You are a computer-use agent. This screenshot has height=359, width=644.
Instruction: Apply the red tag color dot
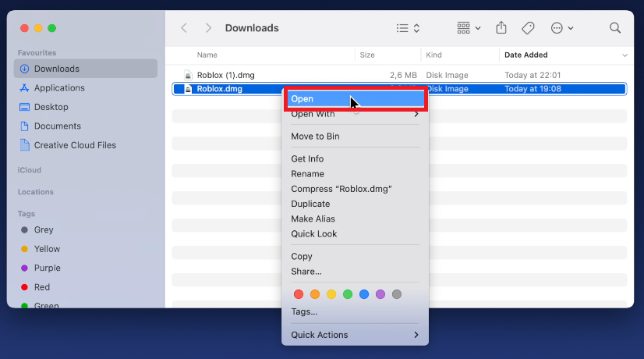(x=299, y=294)
